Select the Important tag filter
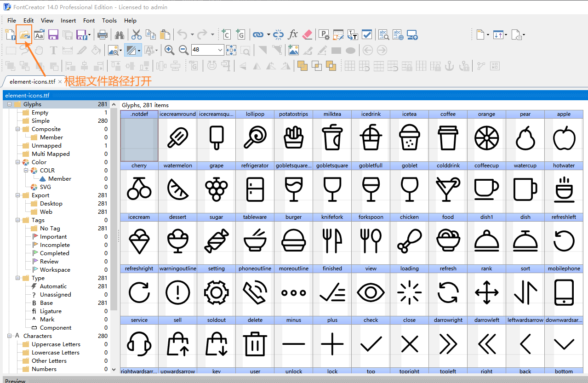 pos(53,237)
